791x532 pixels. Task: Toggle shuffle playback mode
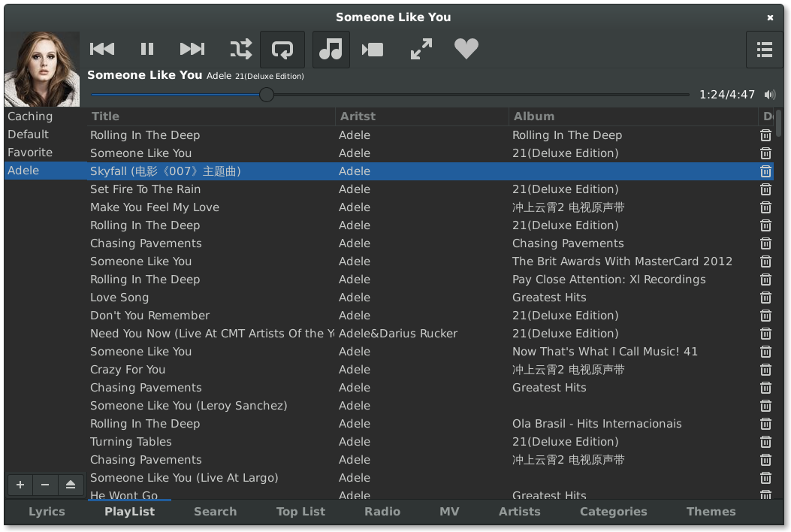tap(240, 49)
